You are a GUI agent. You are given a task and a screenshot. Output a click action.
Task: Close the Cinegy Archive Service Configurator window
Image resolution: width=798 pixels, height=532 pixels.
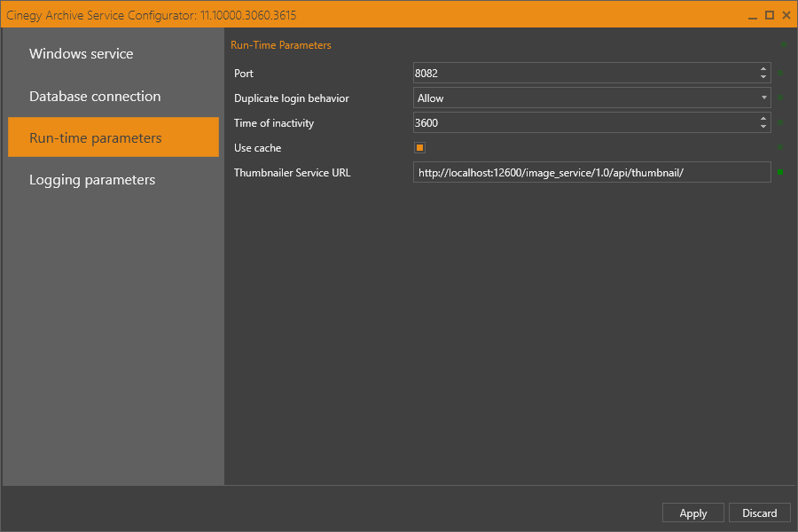786,15
